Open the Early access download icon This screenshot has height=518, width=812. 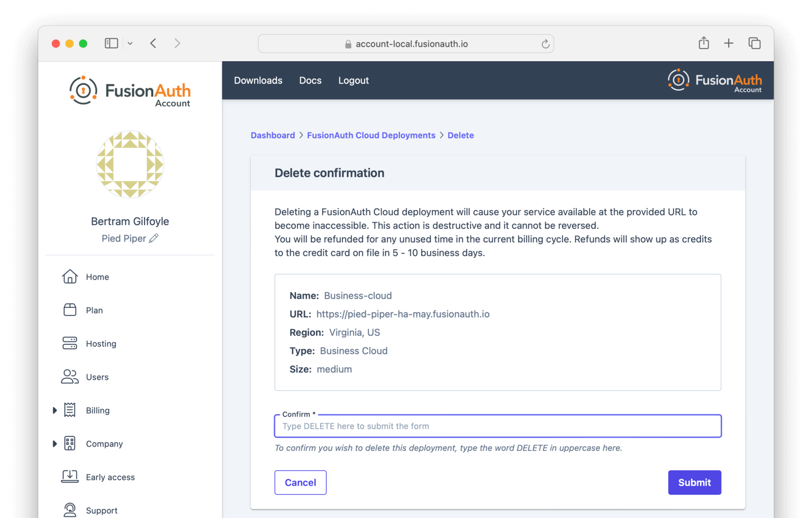[x=70, y=477]
